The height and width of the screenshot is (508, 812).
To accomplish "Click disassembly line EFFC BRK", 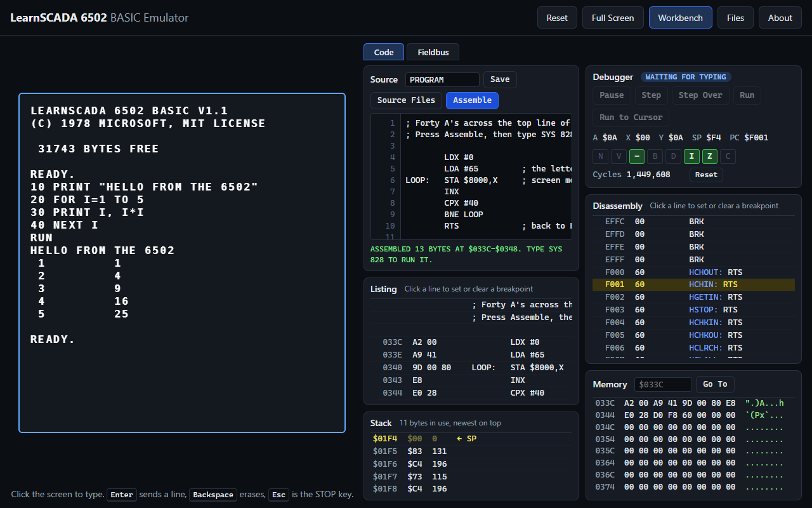I will point(693,222).
